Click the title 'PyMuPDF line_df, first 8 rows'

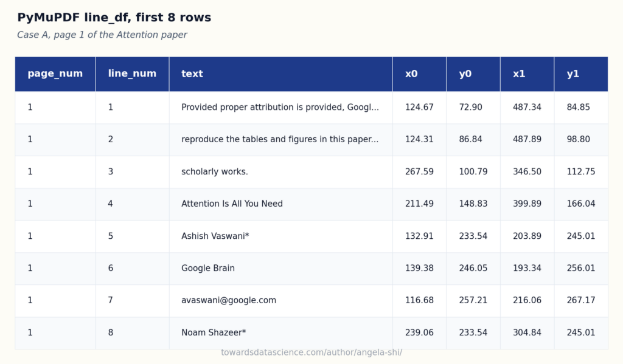point(114,18)
